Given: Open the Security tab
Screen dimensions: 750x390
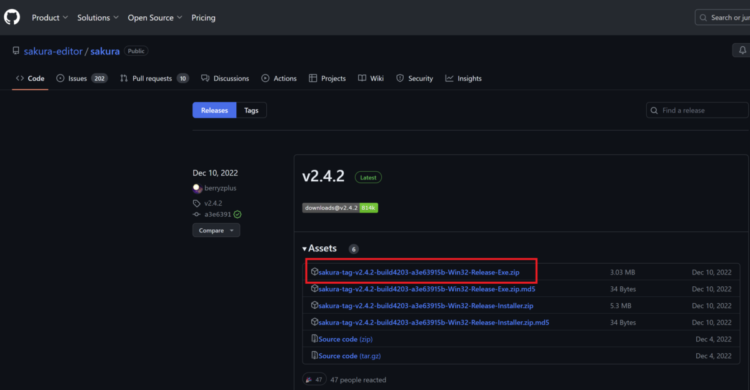Looking at the screenshot, I should tap(415, 78).
